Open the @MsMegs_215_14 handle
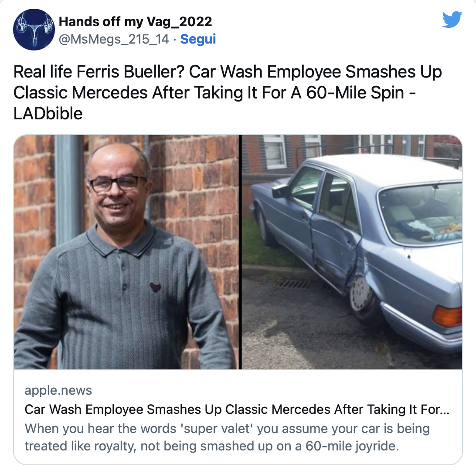The height and width of the screenshot is (467, 476). (113, 39)
